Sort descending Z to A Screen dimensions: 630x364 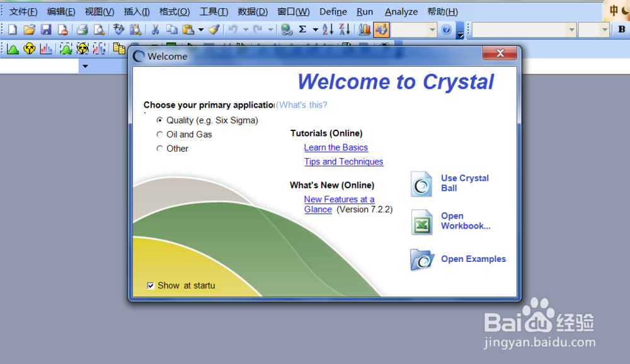345,30
